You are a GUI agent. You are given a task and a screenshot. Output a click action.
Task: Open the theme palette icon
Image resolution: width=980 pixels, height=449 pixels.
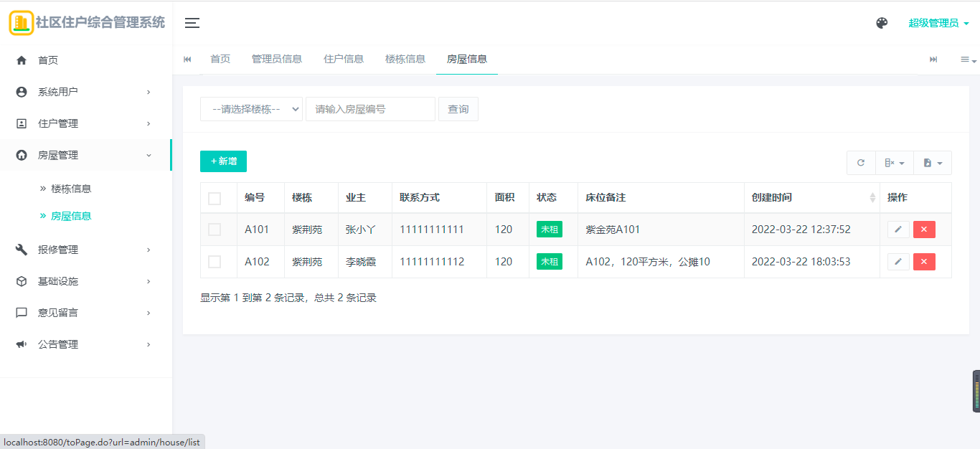click(x=882, y=23)
